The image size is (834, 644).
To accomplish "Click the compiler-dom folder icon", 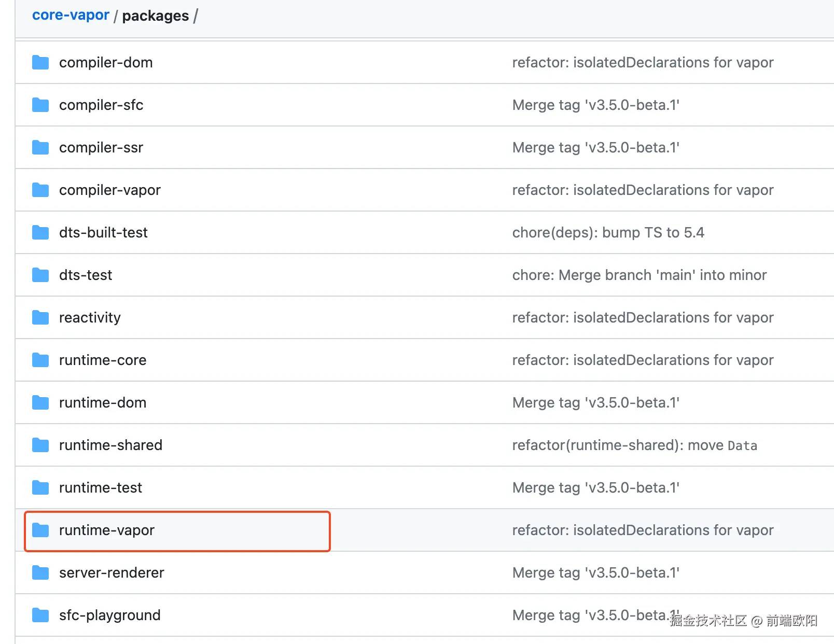I will (40, 63).
